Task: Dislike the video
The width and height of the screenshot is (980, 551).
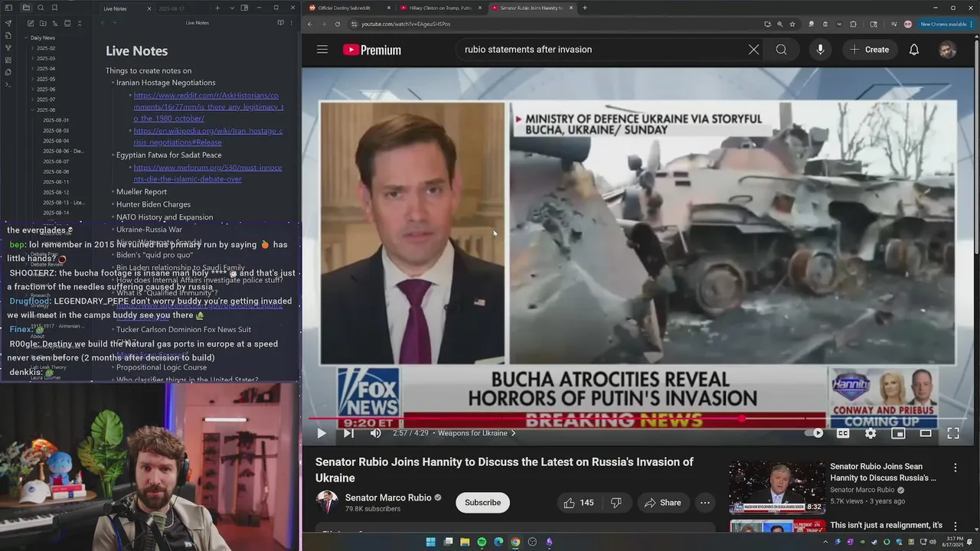Action: [x=616, y=503]
